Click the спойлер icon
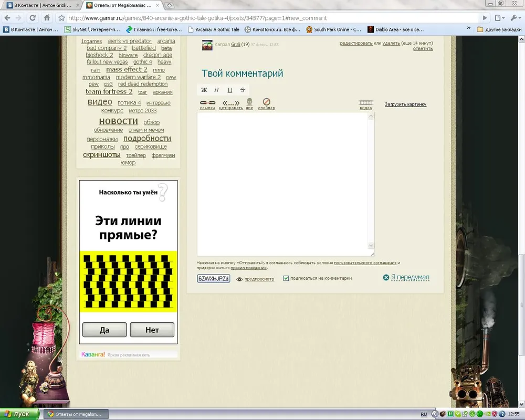 (266, 102)
